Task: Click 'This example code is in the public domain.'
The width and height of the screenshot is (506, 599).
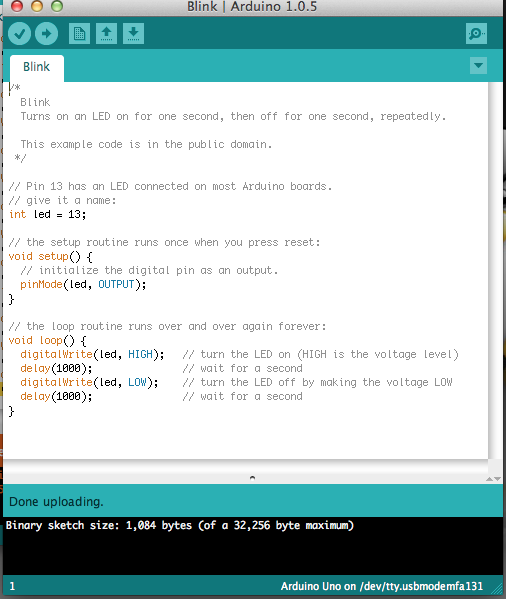Action: 146,144
